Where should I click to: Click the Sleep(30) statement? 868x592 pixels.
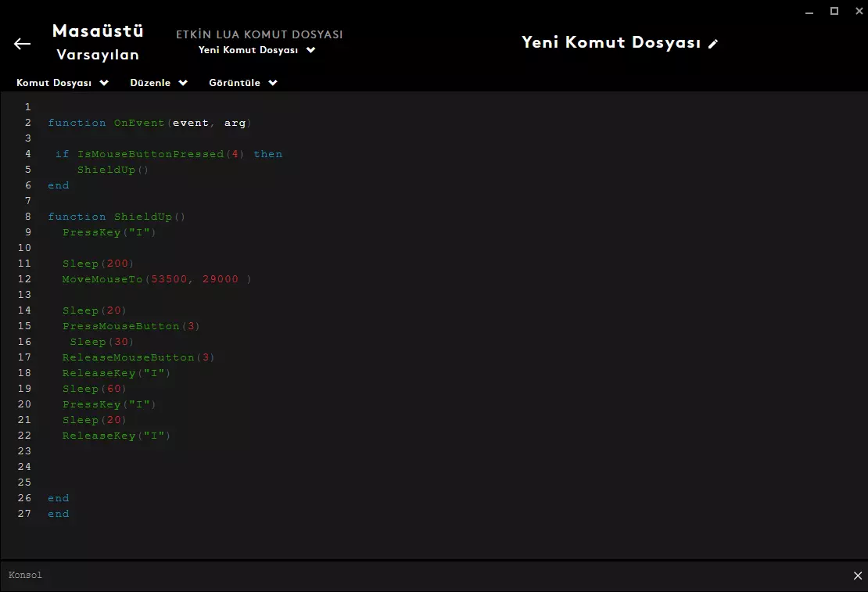(102, 342)
